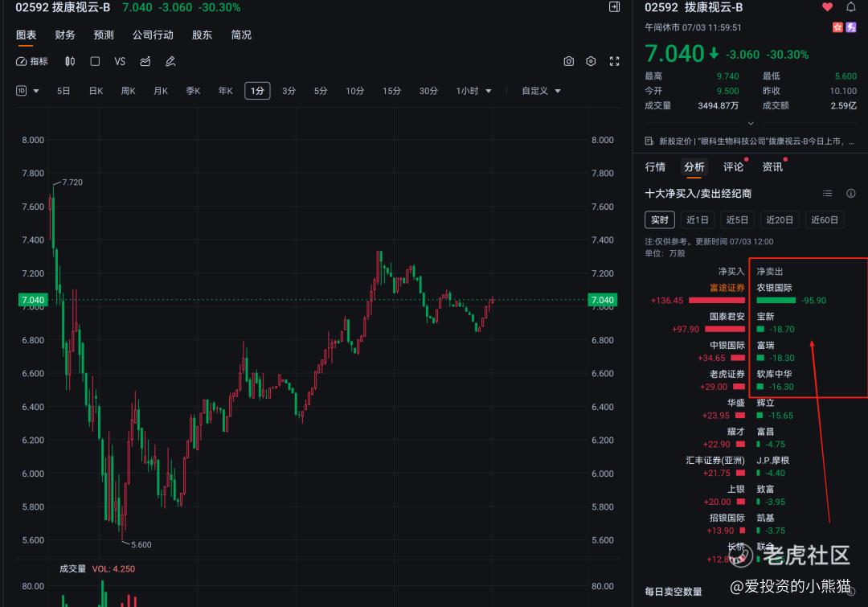The width and height of the screenshot is (868, 607).
Task: Open info icon for broker ranking
Action: (851, 193)
